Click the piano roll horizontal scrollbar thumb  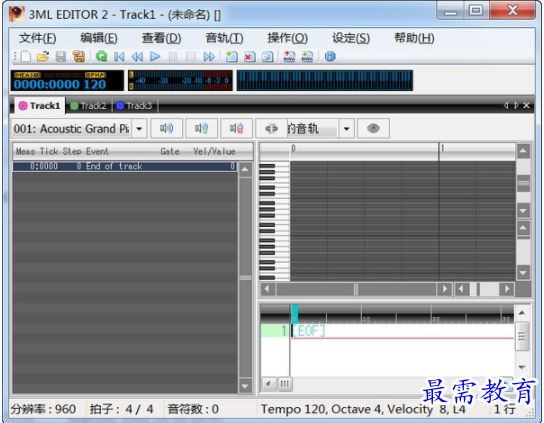356,289
